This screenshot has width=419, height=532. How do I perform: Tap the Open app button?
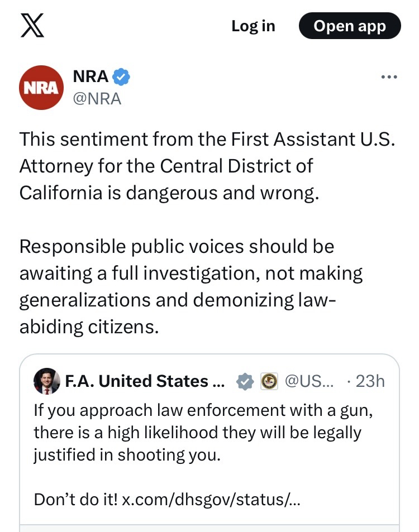click(x=350, y=26)
